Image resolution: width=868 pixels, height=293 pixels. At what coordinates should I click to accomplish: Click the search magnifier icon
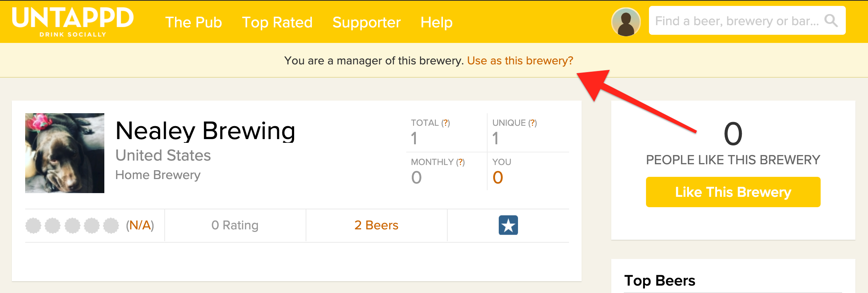coord(831,21)
